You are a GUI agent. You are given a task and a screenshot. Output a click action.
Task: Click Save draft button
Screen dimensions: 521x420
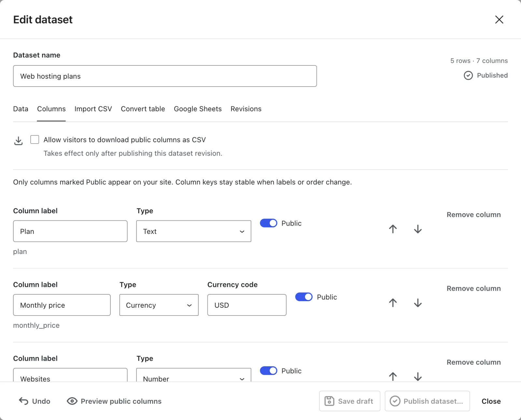349,401
